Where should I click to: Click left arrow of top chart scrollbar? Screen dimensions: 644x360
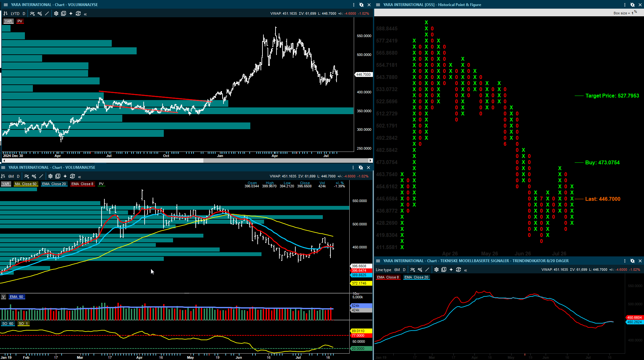point(4,160)
